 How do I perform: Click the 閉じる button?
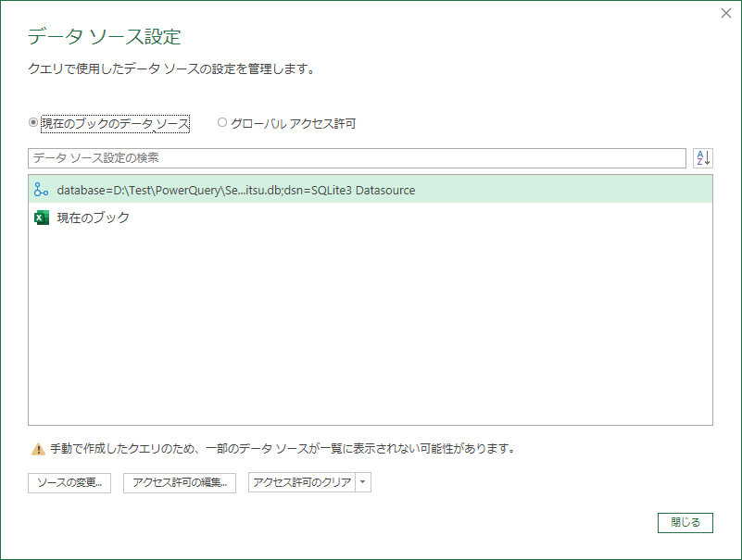[x=685, y=523]
